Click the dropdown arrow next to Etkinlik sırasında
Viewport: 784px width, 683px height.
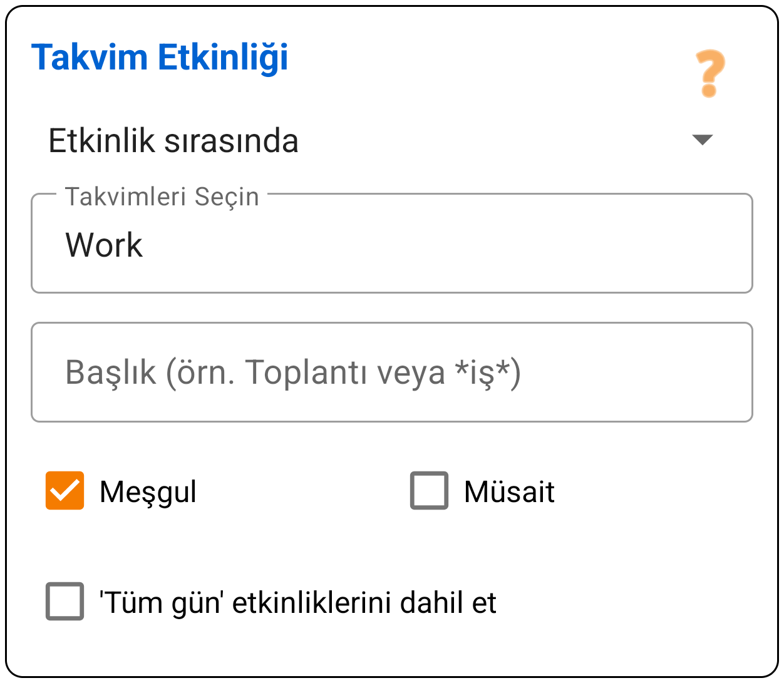click(x=704, y=140)
